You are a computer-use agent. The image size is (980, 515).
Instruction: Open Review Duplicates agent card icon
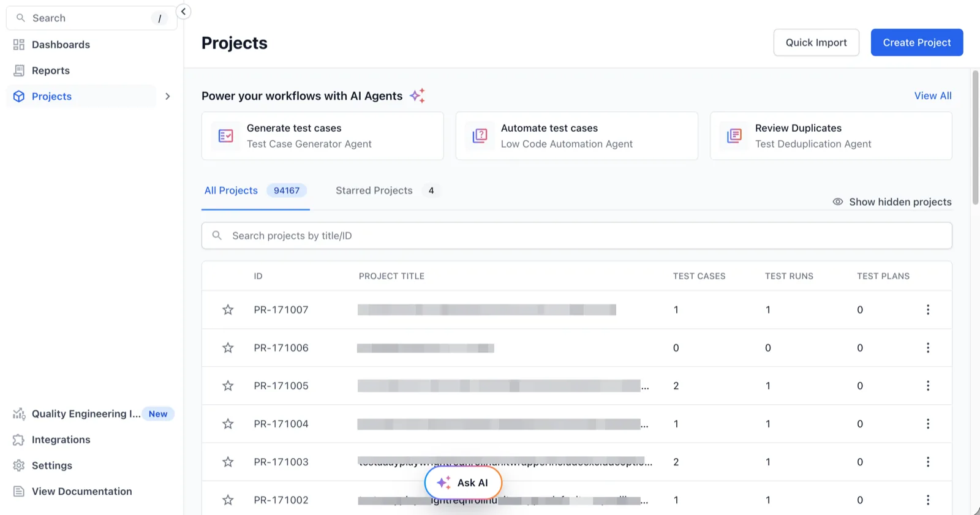point(734,136)
